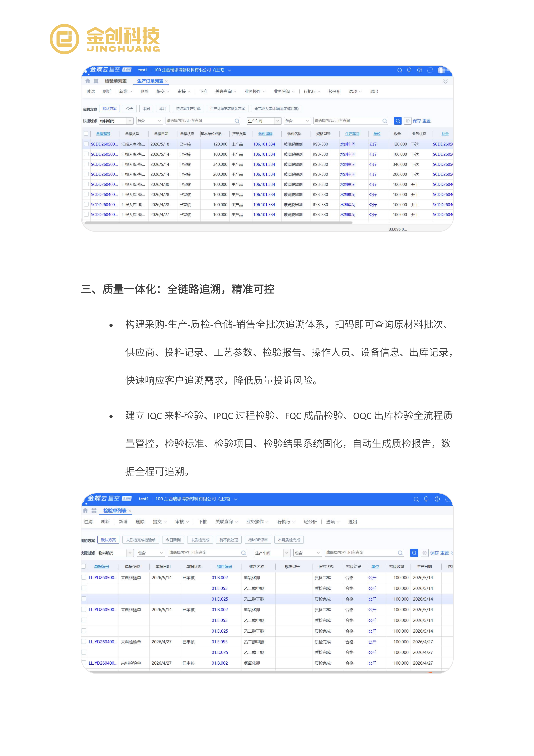
Task: Click 轻分析 in production order toolbar
Action: 334,92
